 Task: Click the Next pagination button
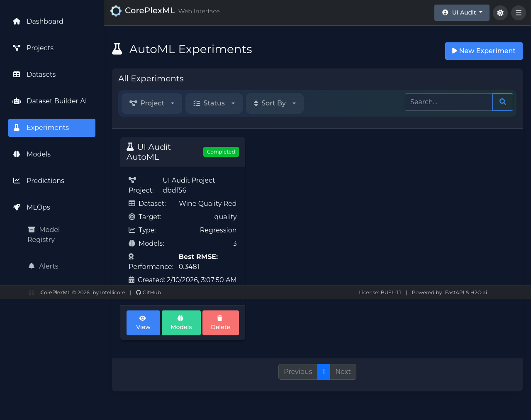343,372
